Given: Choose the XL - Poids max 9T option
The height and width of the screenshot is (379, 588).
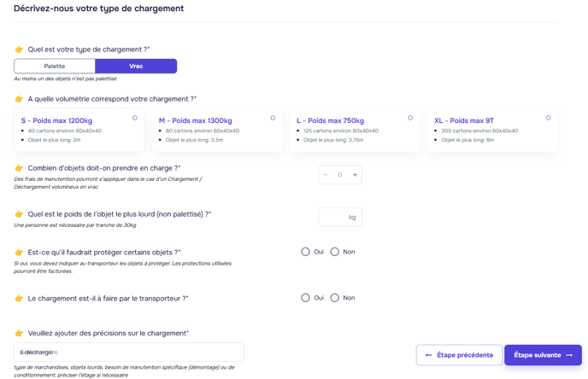Looking at the screenshot, I should point(548,118).
